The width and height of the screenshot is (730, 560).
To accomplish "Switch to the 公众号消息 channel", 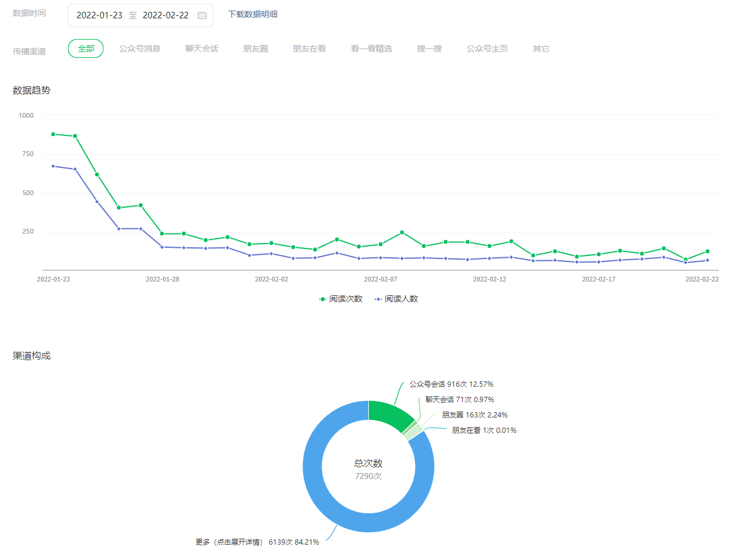I will coord(139,48).
